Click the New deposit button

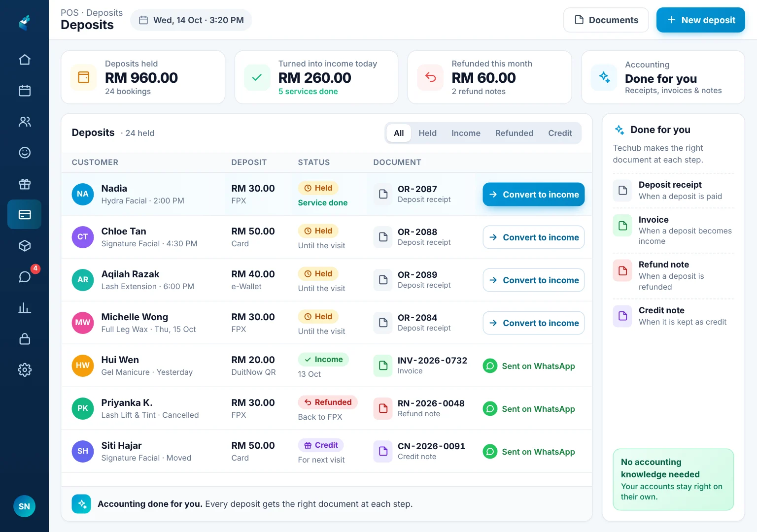(x=700, y=20)
